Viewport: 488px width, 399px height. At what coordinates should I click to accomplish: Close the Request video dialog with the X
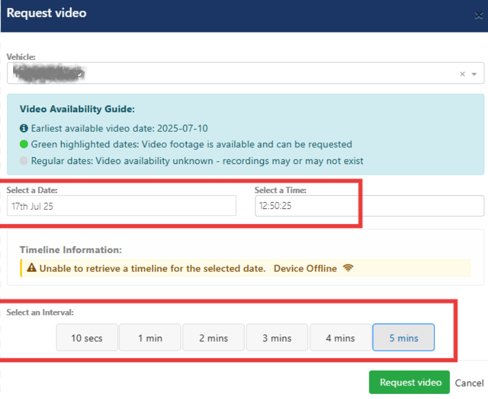(479, 15)
